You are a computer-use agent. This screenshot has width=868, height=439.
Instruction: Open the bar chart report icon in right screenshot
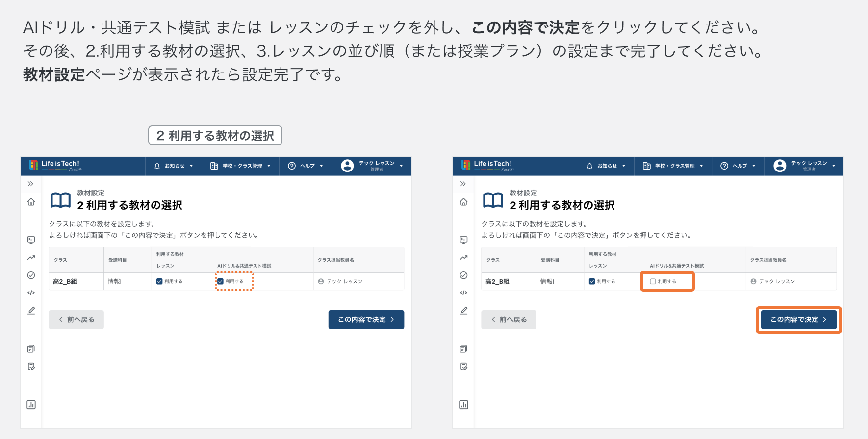point(463,405)
